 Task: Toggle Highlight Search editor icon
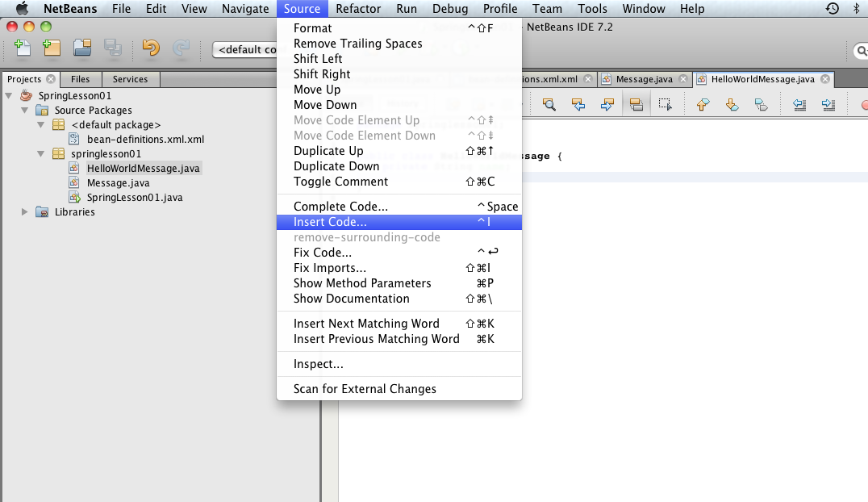tap(636, 104)
